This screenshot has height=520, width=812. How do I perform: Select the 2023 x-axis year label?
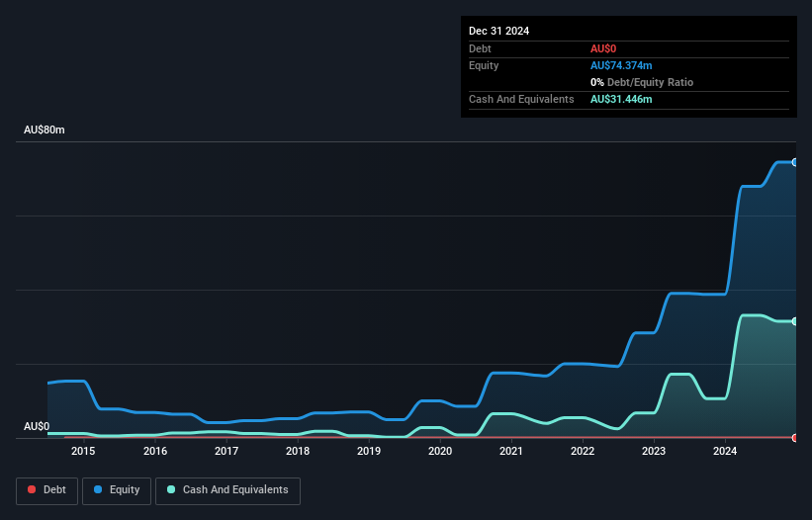(654, 451)
